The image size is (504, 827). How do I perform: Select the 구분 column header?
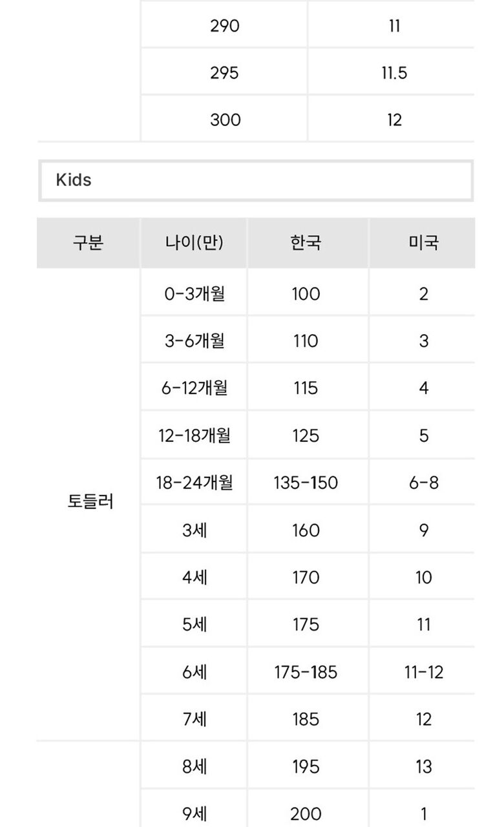pyautogui.click(x=88, y=243)
